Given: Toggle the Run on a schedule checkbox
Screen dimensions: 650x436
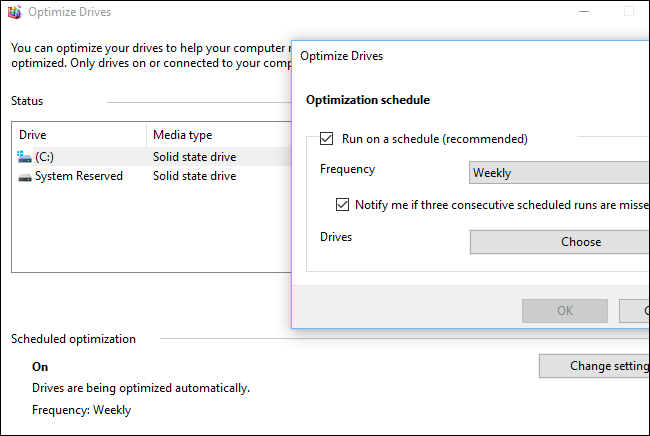Looking at the screenshot, I should pyautogui.click(x=327, y=139).
